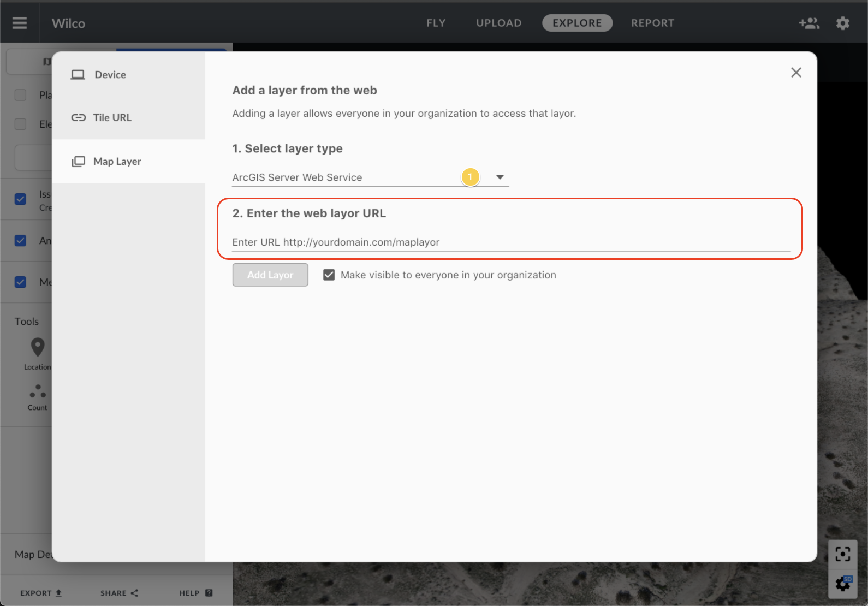Click the Help question icon

tap(209, 593)
